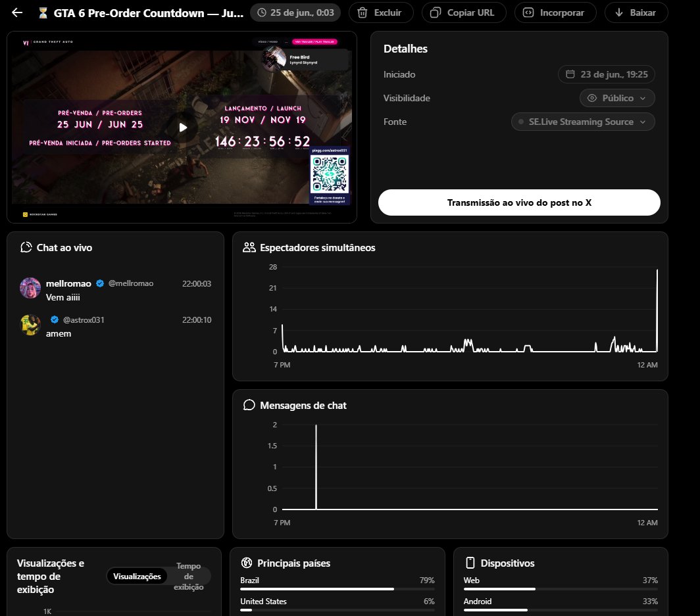Click the United States percentage bar

click(337, 610)
